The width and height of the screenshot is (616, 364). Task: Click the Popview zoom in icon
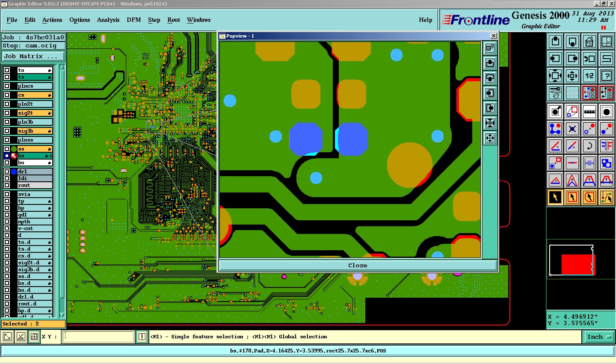[x=490, y=123]
